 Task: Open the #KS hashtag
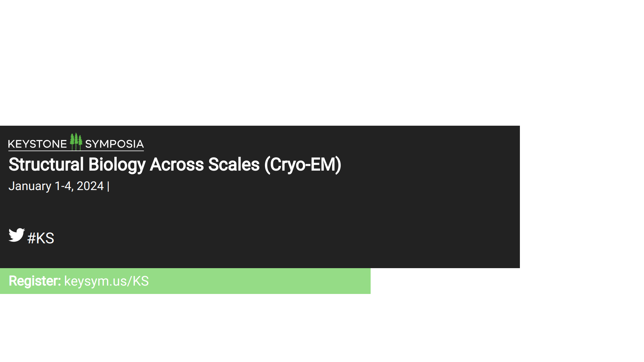41,238
